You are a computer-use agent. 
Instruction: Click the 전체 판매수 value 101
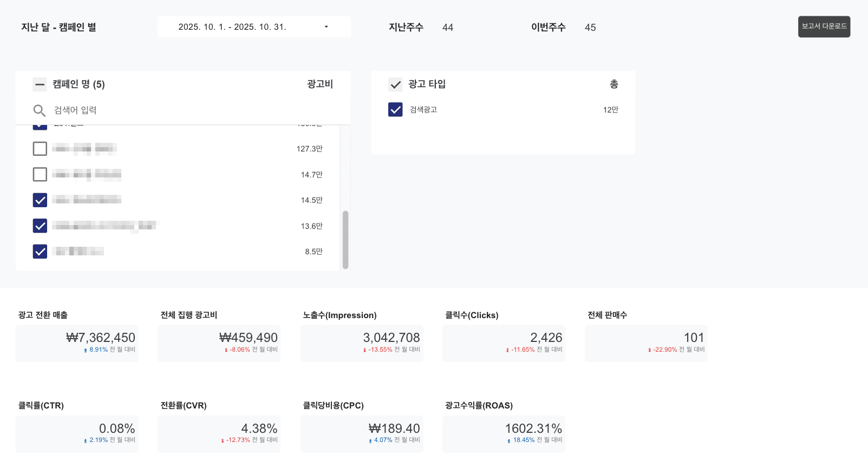(694, 338)
